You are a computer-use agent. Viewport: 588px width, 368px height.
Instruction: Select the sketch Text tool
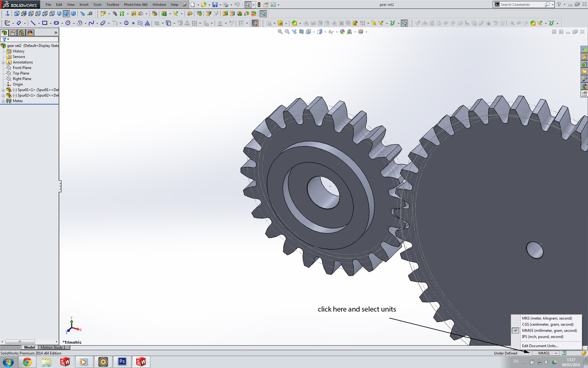147,23
